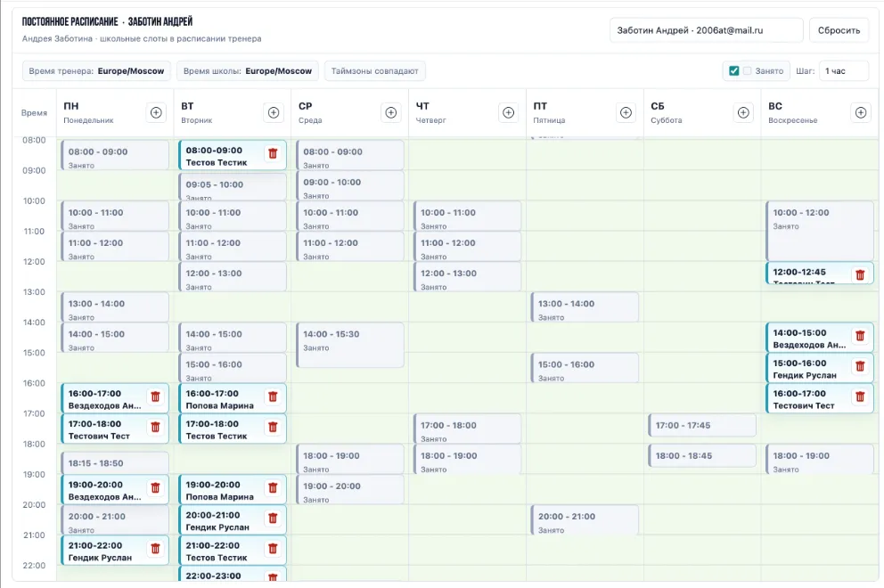Select Saturday 17:00 - 17:45 slot
The width and height of the screenshot is (884, 588).
(702, 425)
